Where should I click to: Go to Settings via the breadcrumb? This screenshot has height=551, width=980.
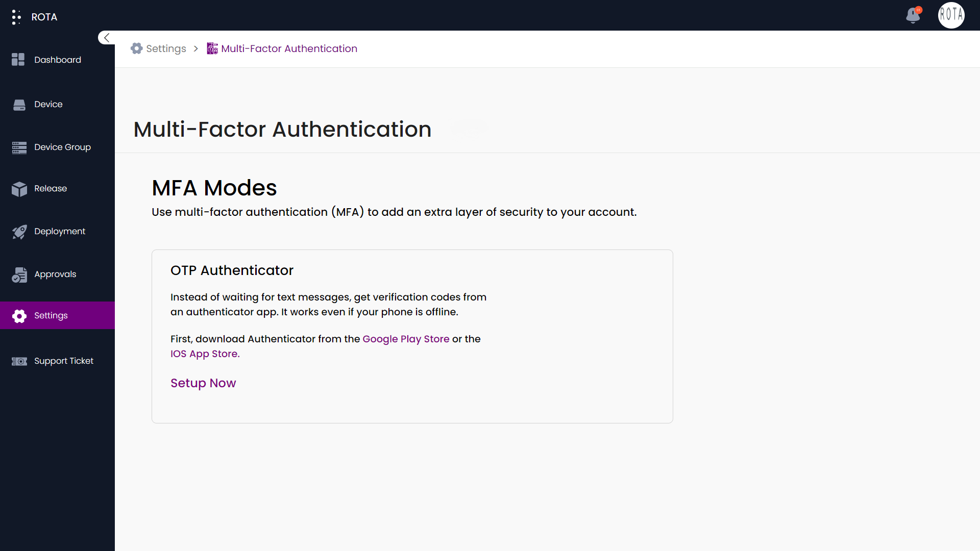click(165, 48)
